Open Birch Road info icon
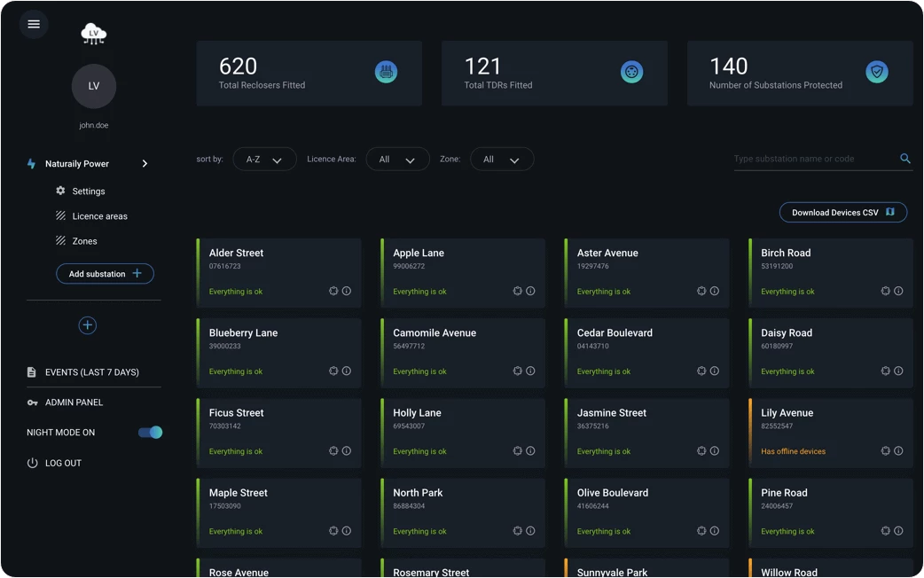 coord(898,291)
